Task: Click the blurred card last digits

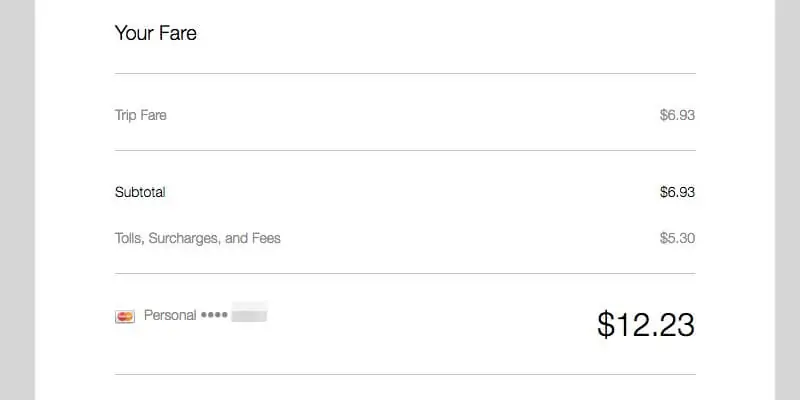Action: [249, 312]
